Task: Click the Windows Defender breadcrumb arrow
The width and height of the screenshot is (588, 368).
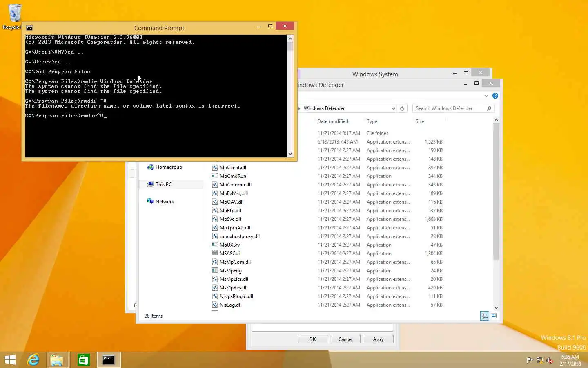Action: coord(300,108)
